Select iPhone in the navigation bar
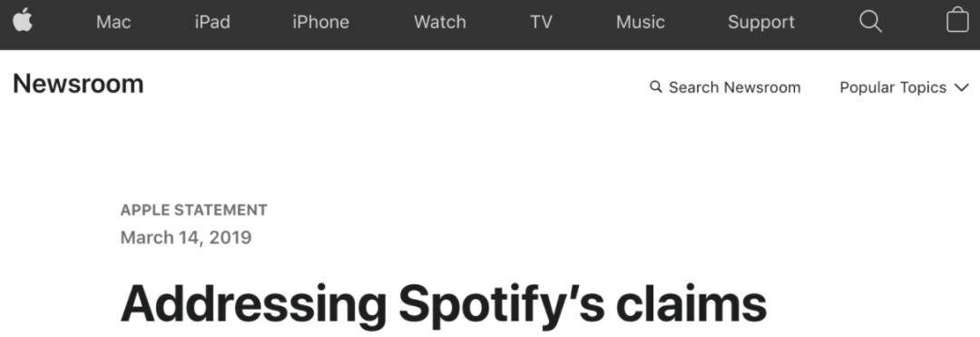 [x=320, y=23]
